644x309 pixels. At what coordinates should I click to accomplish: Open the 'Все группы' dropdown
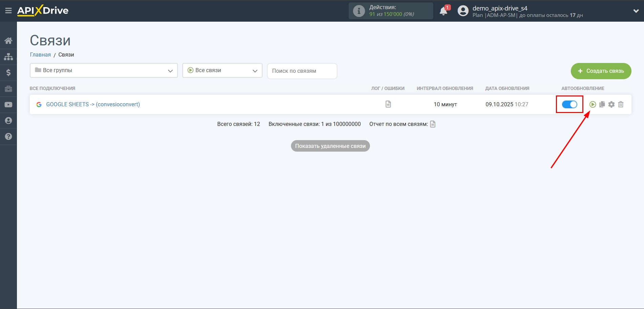pyautogui.click(x=104, y=70)
